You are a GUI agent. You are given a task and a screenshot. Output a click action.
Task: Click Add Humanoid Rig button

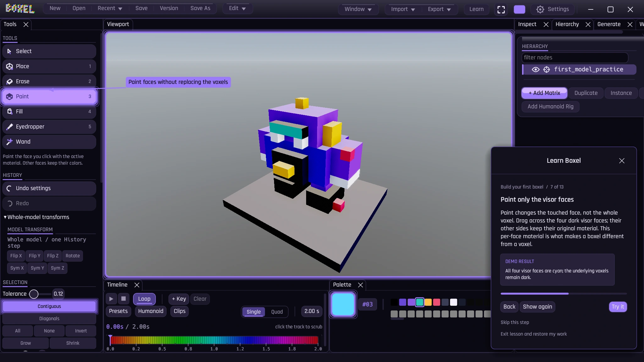pyautogui.click(x=550, y=107)
